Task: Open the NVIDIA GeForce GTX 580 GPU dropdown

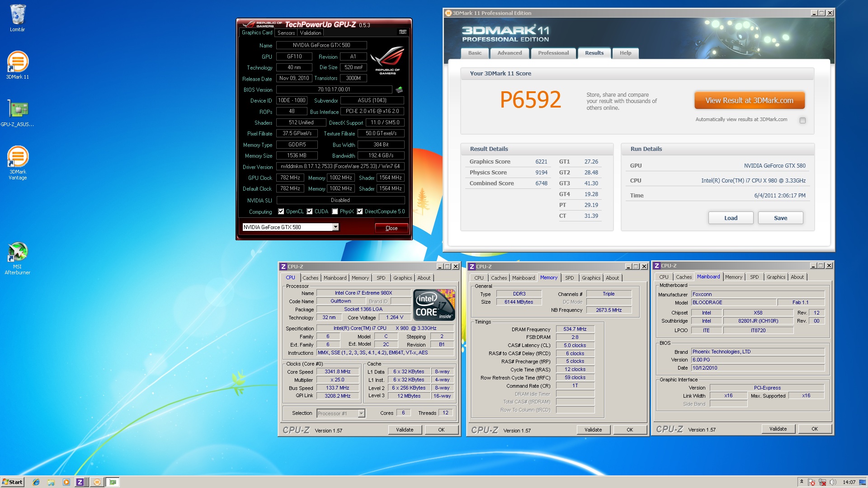Action: coord(335,227)
